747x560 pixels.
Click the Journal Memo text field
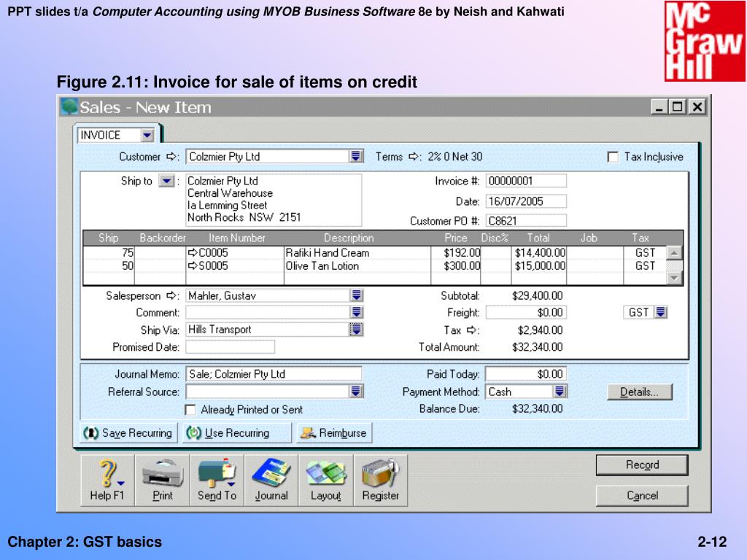[x=274, y=374]
